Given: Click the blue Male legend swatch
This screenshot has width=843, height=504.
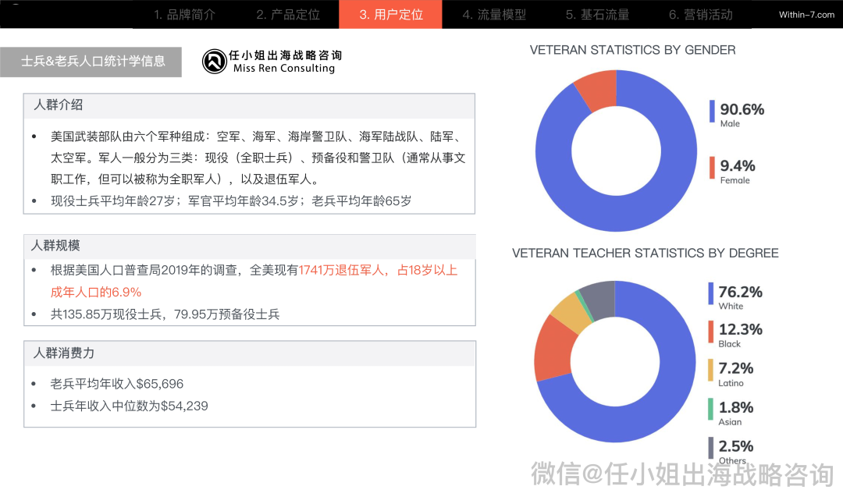Looking at the screenshot, I should 712,111.
